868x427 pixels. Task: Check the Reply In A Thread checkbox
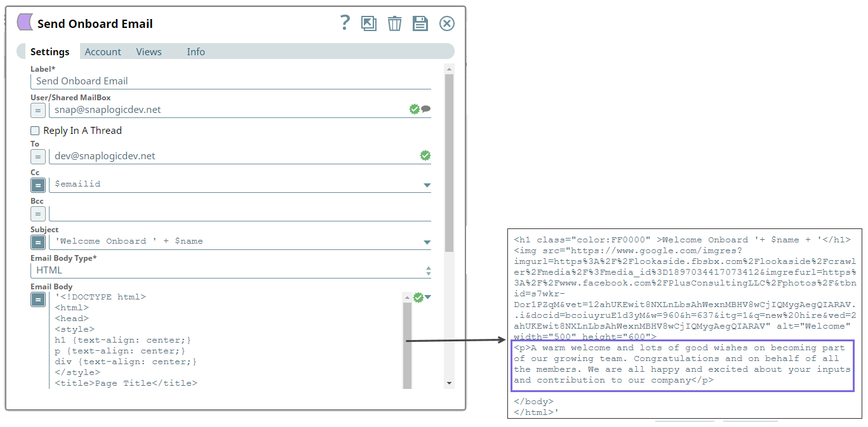click(x=36, y=131)
